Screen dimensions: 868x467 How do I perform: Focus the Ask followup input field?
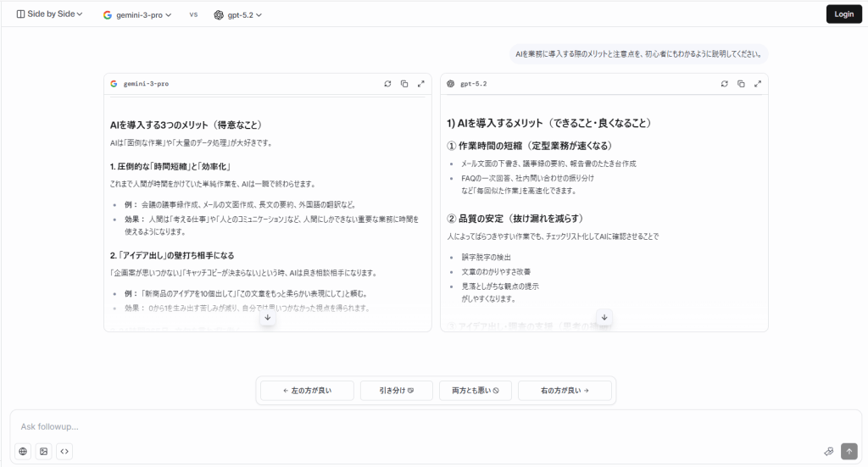pos(424,426)
